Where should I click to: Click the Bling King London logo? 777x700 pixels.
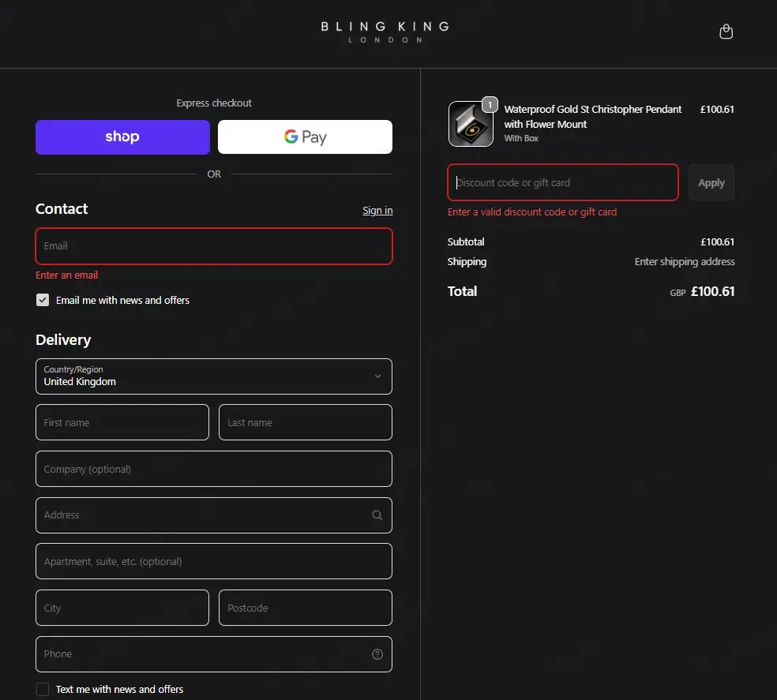pos(385,32)
